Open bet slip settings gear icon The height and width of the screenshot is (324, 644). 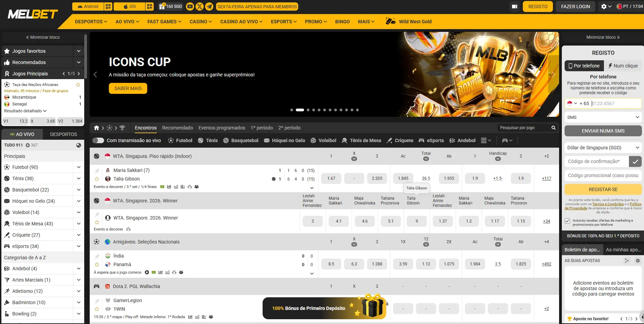pyautogui.click(x=637, y=261)
